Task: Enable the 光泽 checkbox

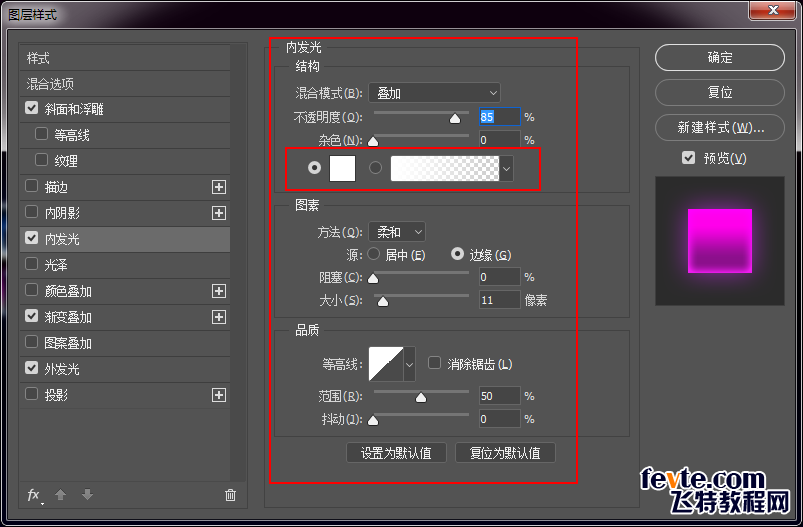Action: click(32, 264)
